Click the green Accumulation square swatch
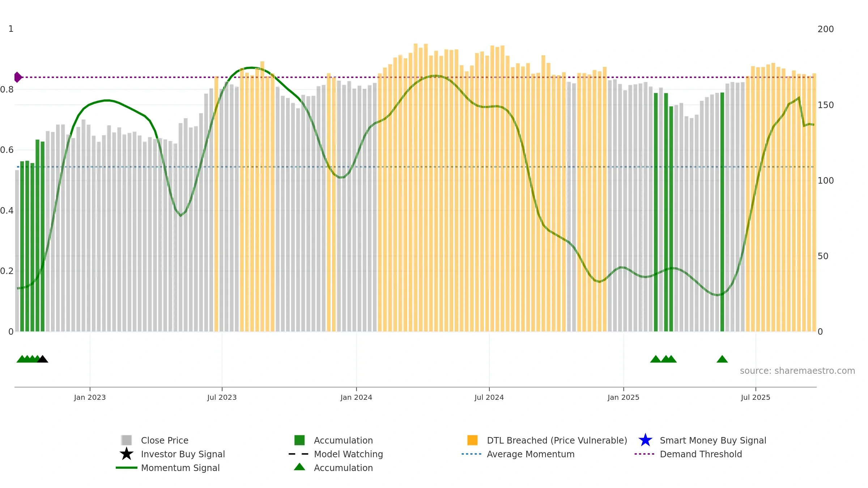Screen dimensions: 868x488 click(x=299, y=440)
